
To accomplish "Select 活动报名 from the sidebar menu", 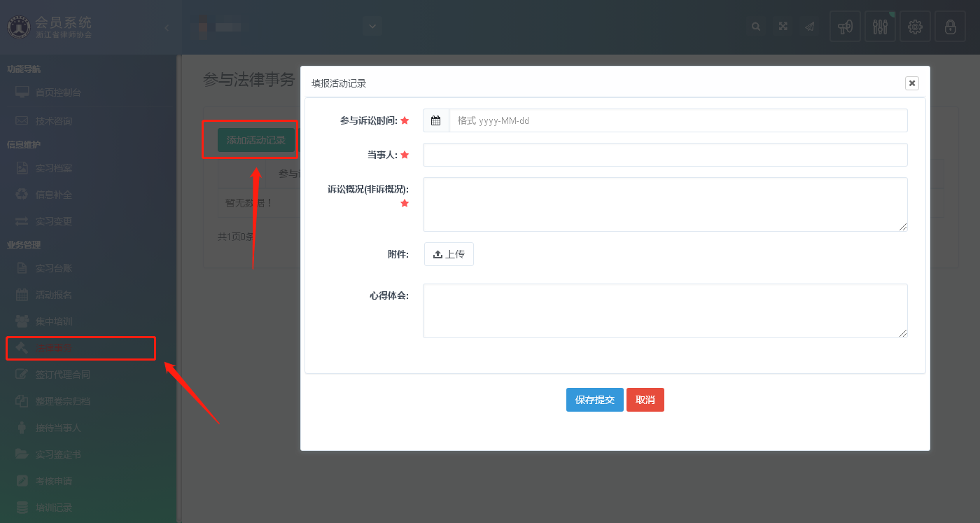I will (x=54, y=295).
